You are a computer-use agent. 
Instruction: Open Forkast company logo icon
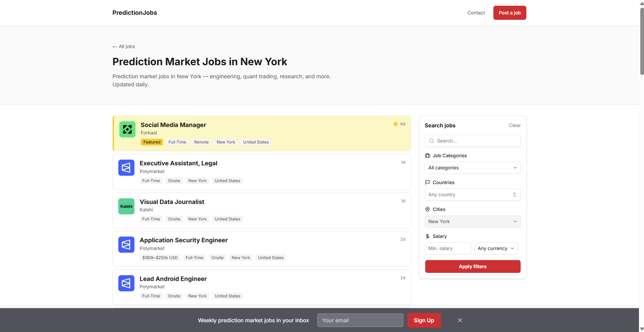(127, 129)
